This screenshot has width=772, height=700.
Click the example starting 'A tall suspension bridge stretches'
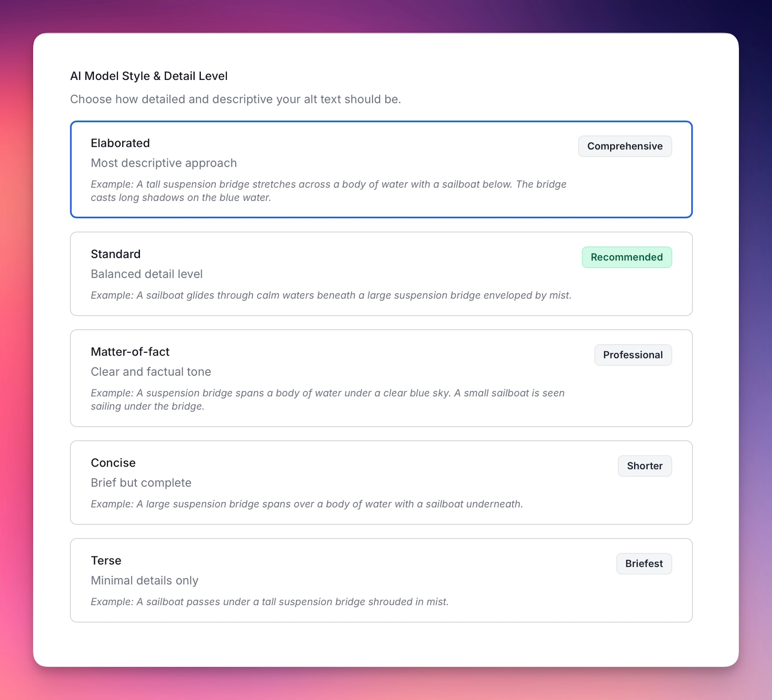point(328,191)
